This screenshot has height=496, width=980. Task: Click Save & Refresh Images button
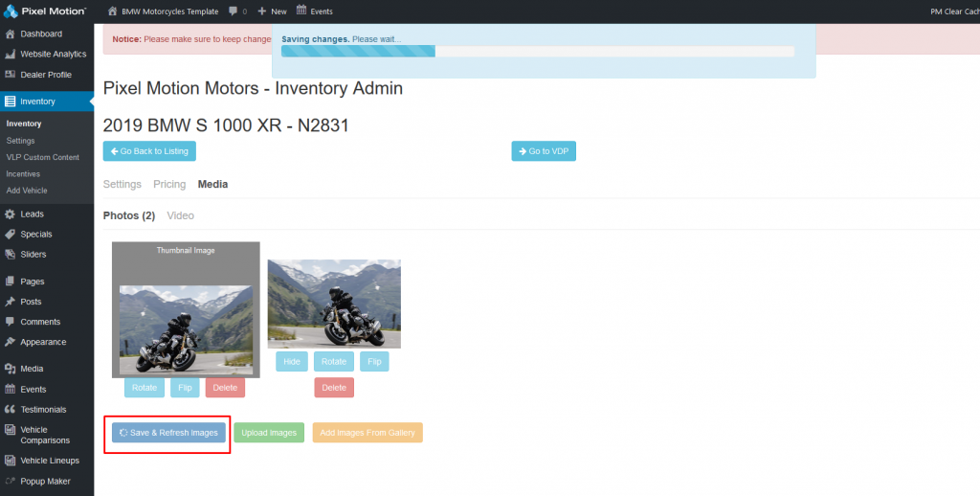coord(168,433)
